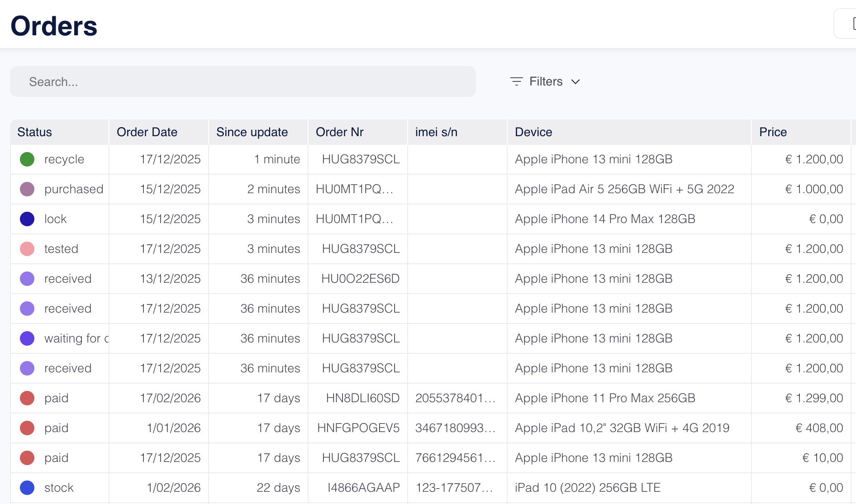Image resolution: width=856 pixels, height=504 pixels.
Task: Click order date 1/02/2026
Action: tap(174, 488)
